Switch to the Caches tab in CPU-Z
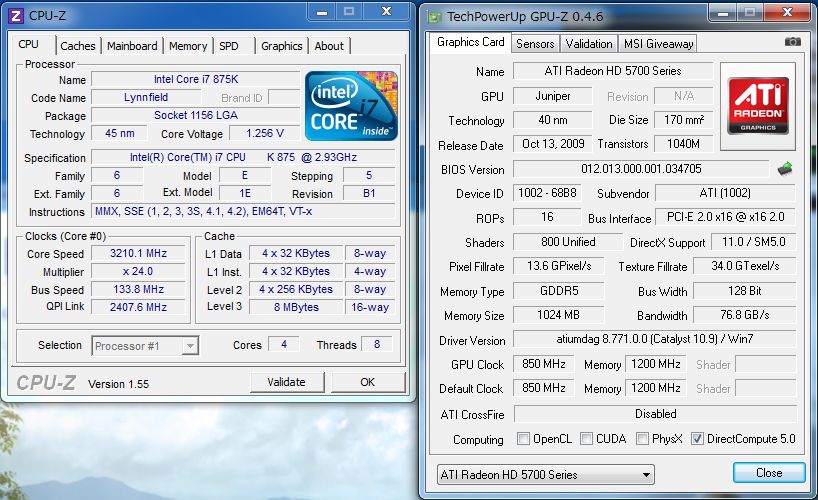 [x=78, y=46]
